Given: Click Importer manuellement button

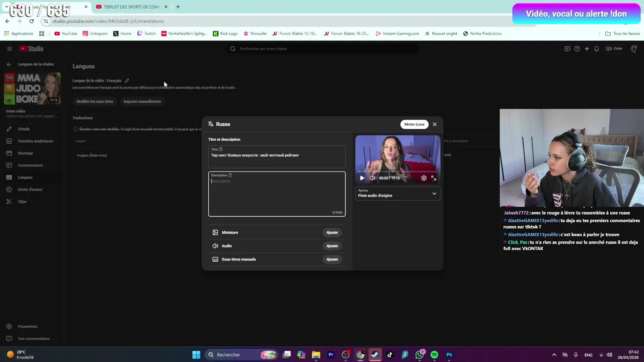Looking at the screenshot, I should coord(142,102).
